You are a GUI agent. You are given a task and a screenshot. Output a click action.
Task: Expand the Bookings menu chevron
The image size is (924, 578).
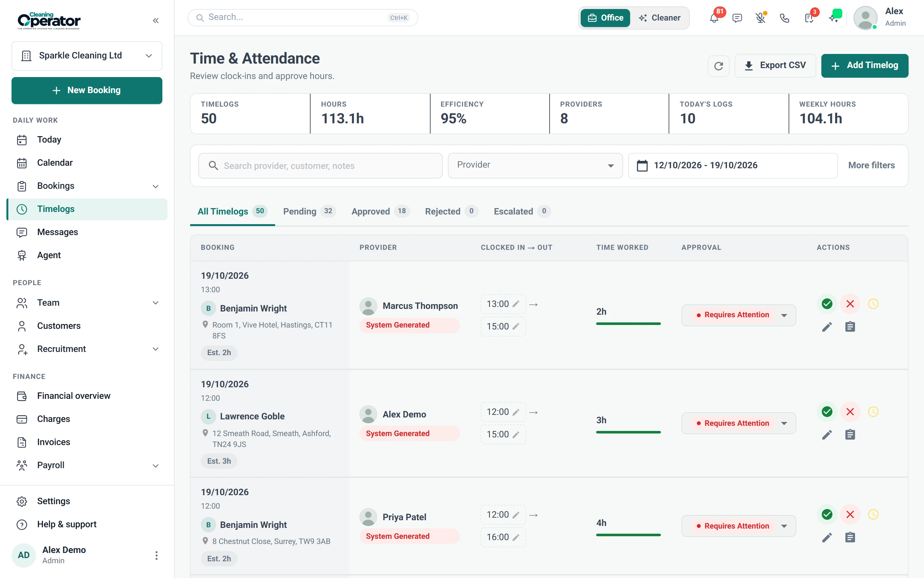coord(155,186)
